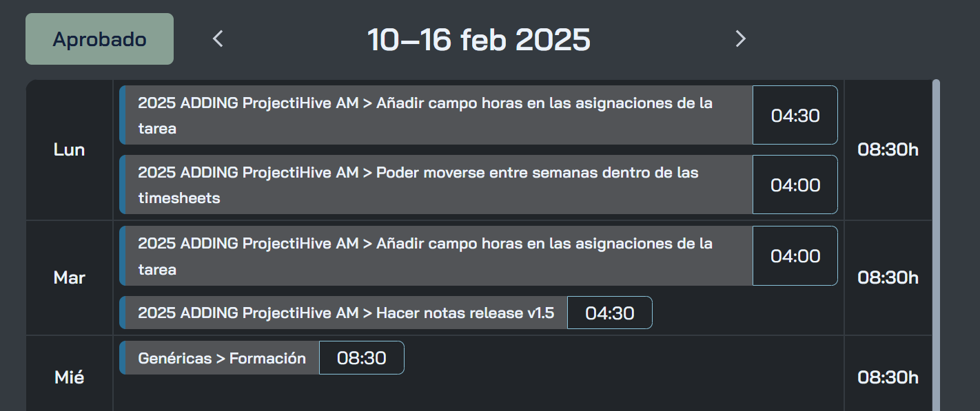Open the "Genéricas > Formación" entry

(x=221, y=359)
